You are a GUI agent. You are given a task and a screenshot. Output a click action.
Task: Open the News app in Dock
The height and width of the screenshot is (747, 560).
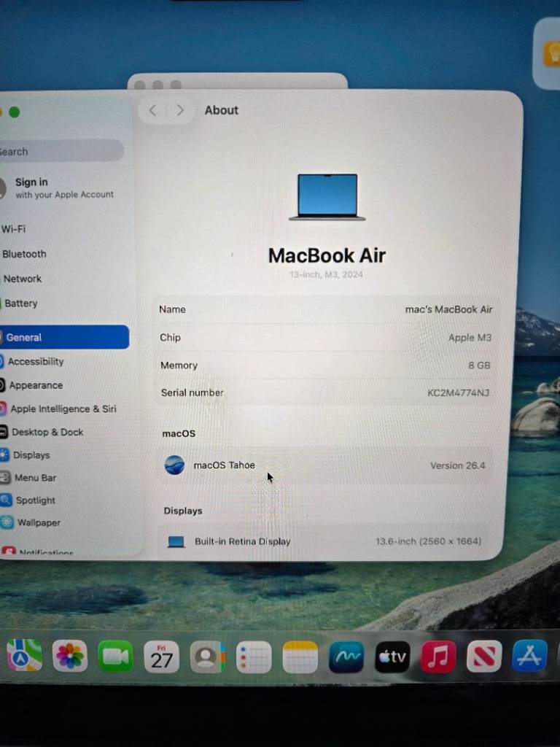point(484,656)
